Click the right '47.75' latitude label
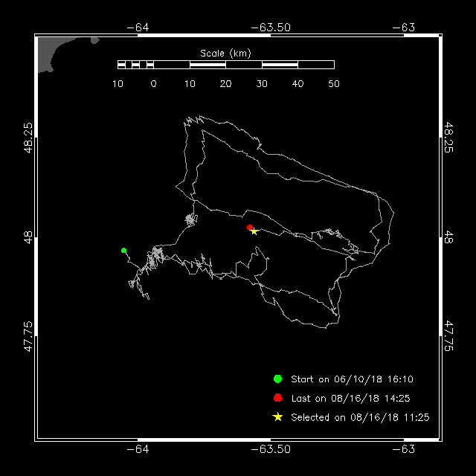The height and width of the screenshot is (476, 476). 448,336
